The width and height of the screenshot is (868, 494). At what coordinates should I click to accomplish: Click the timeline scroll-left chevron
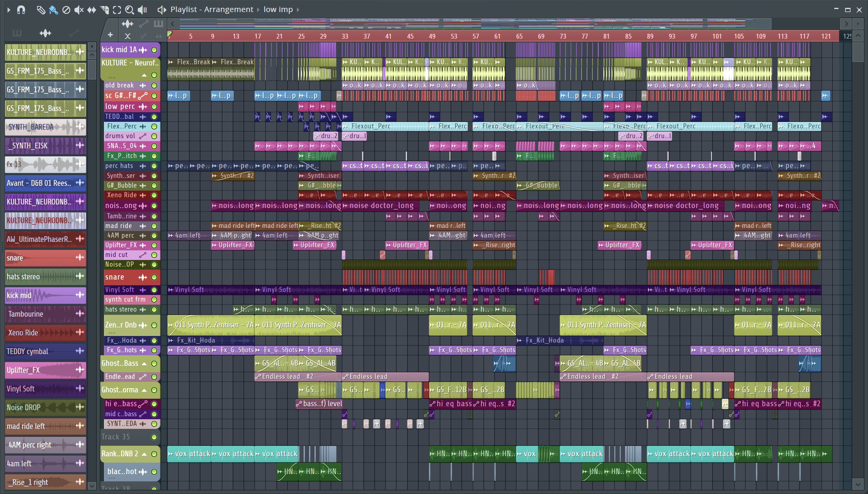173,24
